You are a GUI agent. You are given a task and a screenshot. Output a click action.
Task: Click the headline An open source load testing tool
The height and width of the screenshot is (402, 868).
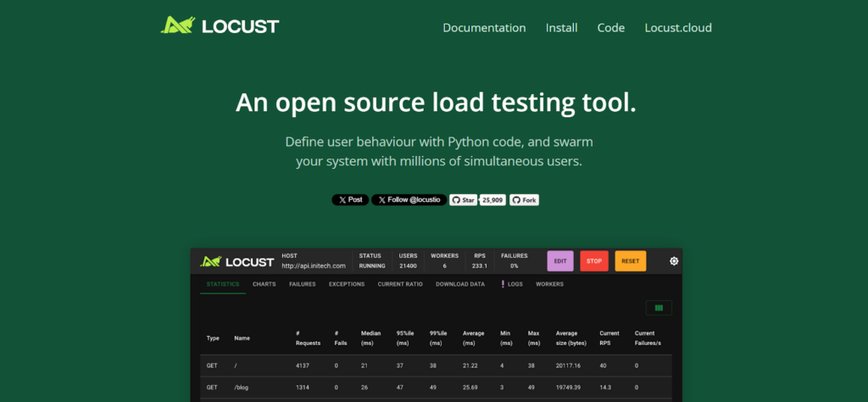(436, 103)
